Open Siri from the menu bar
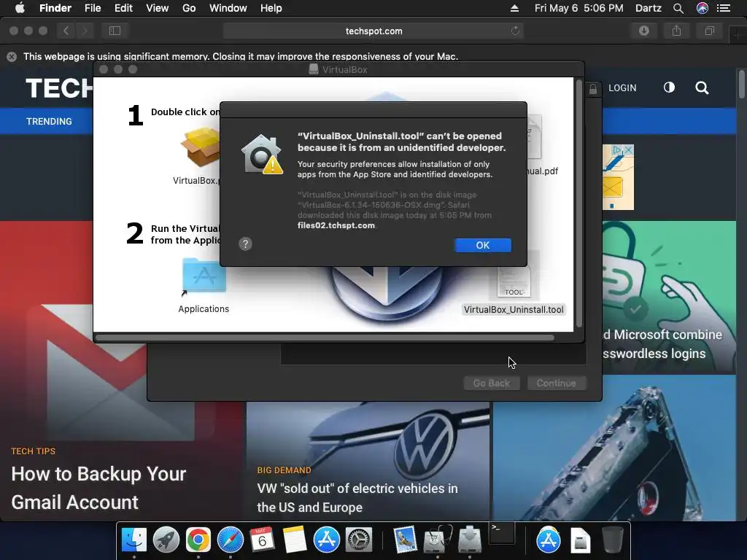Viewport: 747px width, 560px height. 703,8
